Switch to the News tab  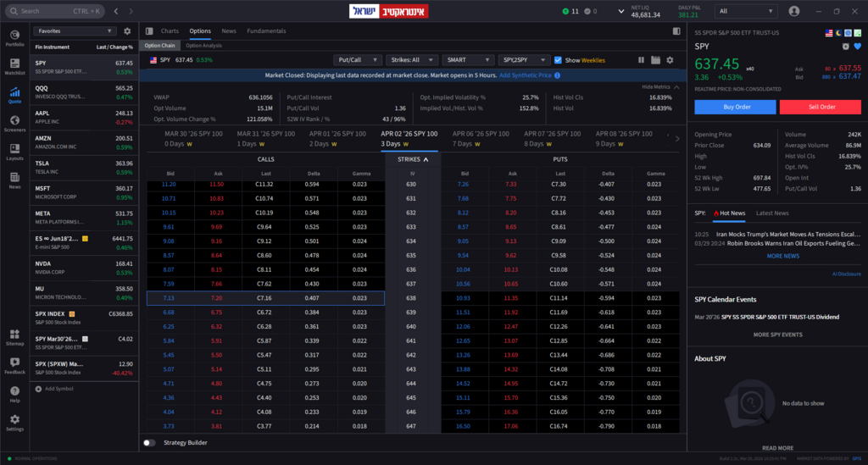pyautogui.click(x=229, y=31)
